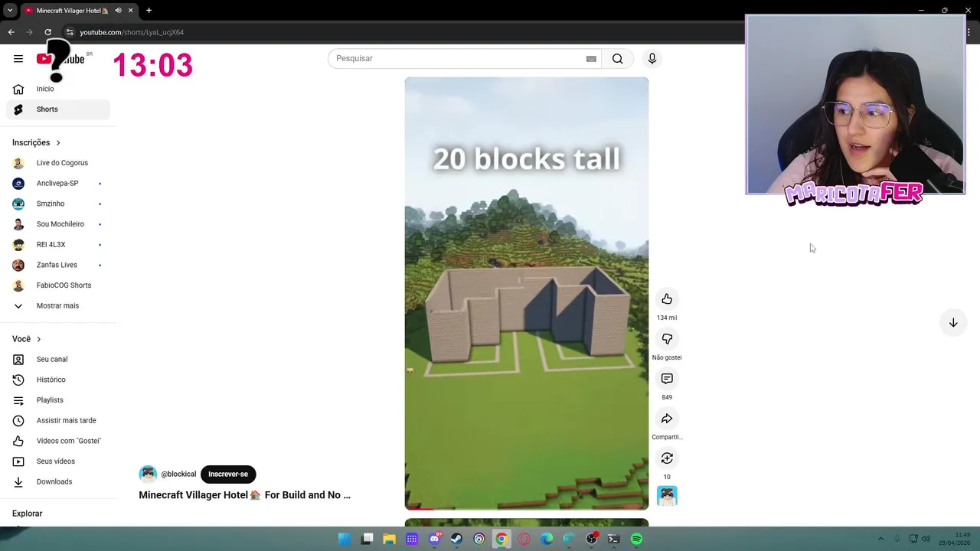Dislike the short (Não gostei)
The image size is (980, 551).
667,339
